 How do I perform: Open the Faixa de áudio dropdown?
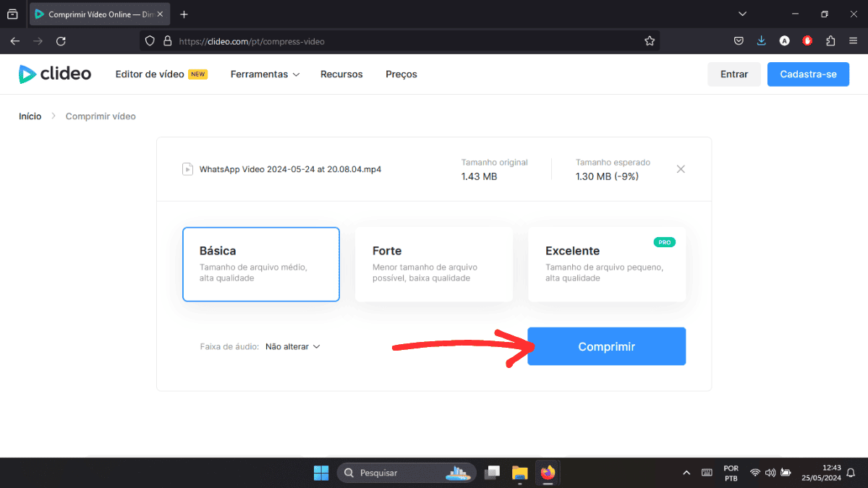coord(293,346)
